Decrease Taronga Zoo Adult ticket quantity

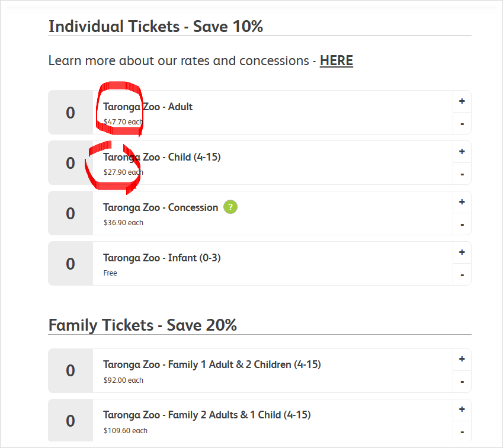[x=462, y=124]
